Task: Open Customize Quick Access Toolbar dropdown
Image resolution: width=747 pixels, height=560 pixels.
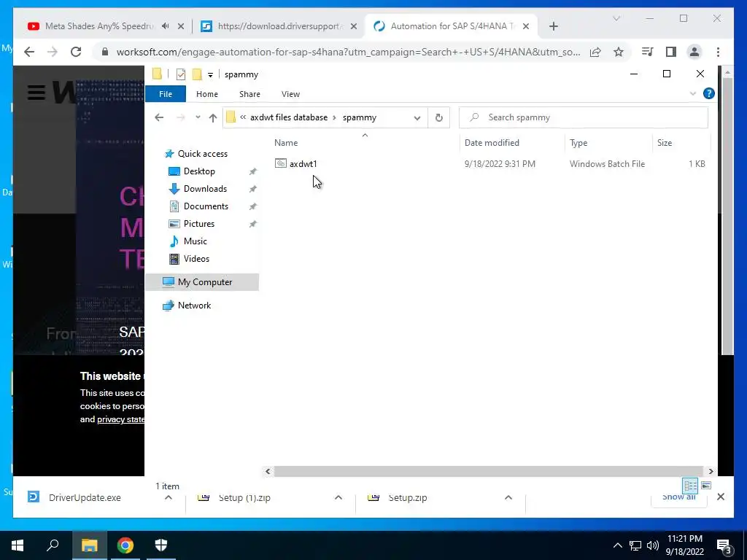Action: click(210, 75)
